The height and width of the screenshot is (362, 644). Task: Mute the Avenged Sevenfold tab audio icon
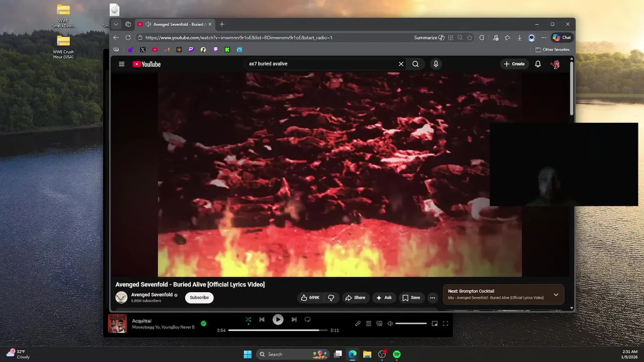pyautogui.click(x=148, y=24)
